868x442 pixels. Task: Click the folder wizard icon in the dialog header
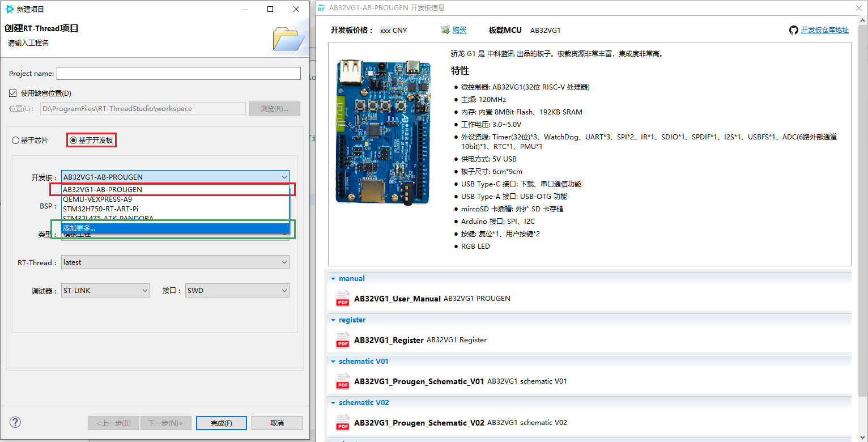point(289,38)
